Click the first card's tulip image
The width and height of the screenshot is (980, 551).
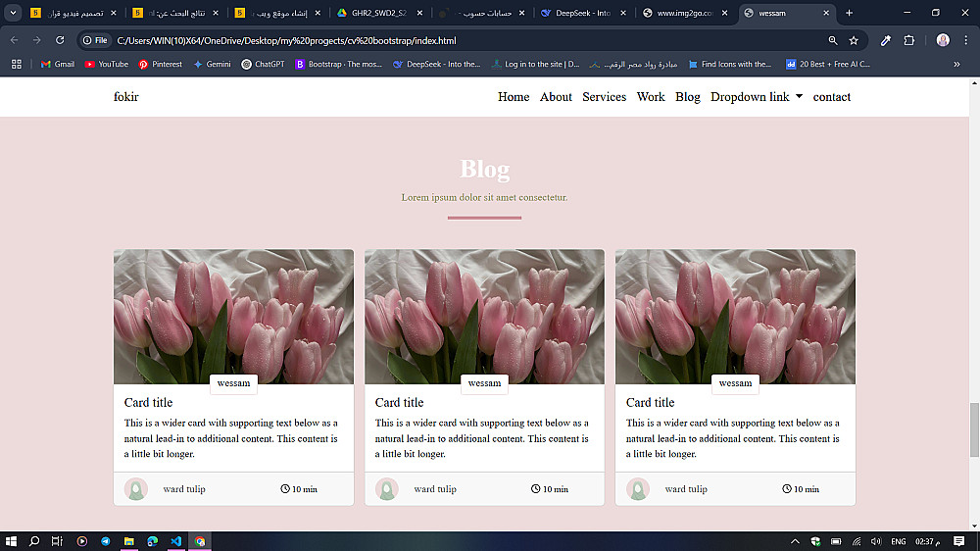click(233, 317)
